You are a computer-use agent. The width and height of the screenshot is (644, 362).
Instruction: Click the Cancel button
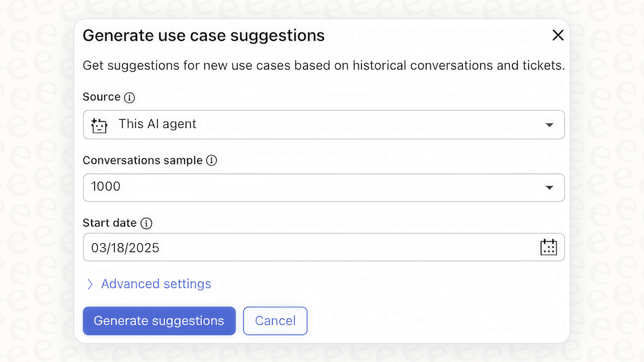tap(275, 321)
